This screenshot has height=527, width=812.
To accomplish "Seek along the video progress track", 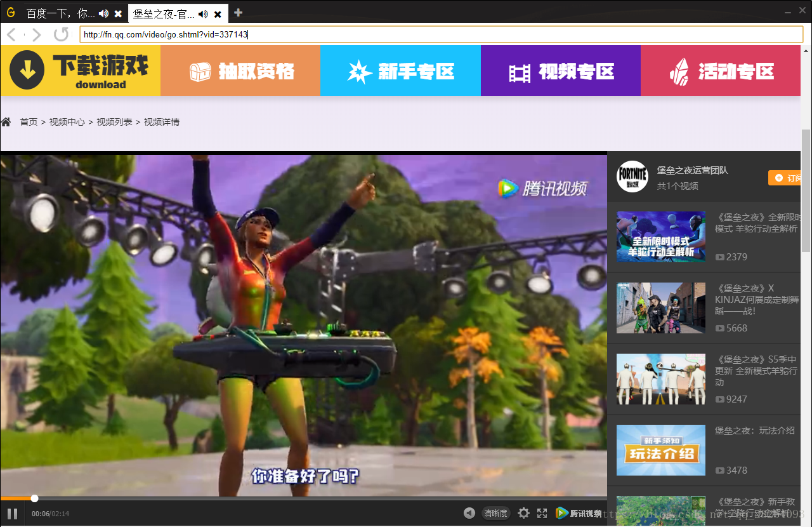I will pyautogui.click(x=303, y=498).
